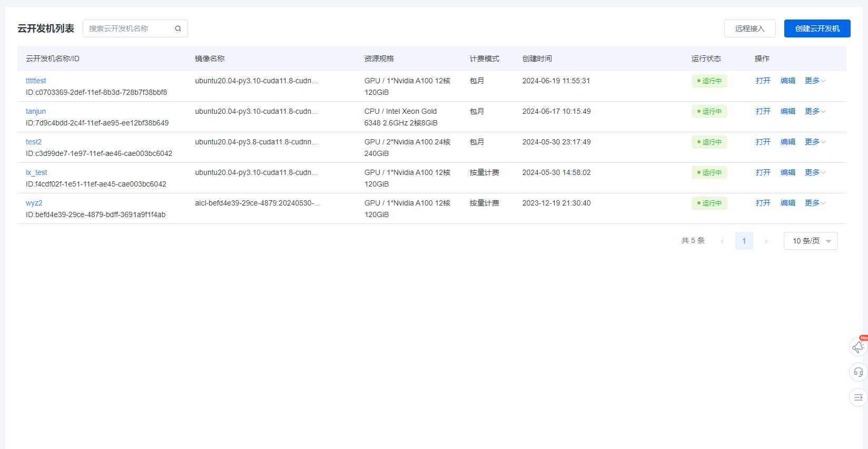The image size is (868, 449).
Task: Click 打开 for the wyz2 row
Action: point(763,203)
